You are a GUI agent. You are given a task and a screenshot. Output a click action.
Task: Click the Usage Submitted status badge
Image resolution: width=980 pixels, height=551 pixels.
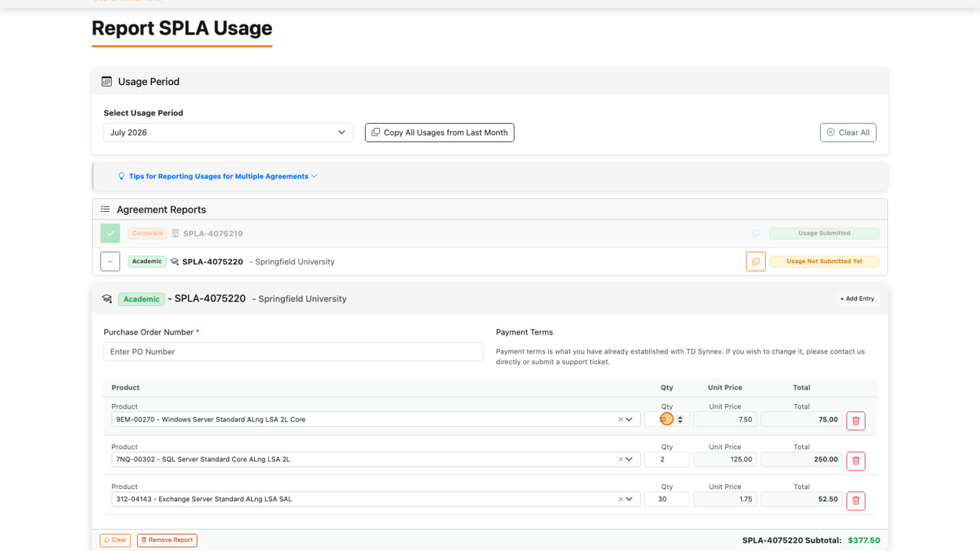[824, 233]
